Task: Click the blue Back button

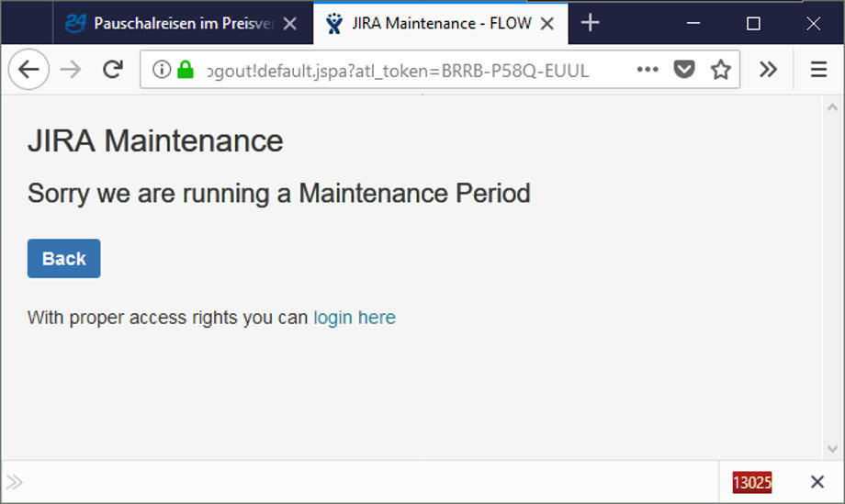Action: [63, 259]
